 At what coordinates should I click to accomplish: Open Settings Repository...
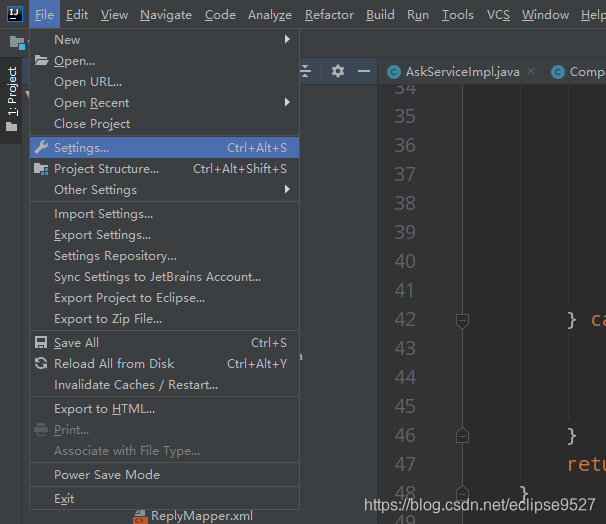coord(164,256)
